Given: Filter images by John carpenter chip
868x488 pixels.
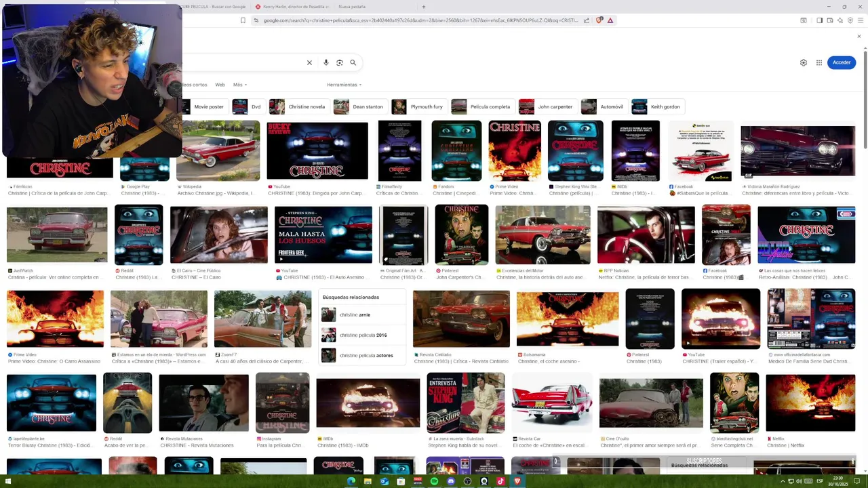Looking at the screenshot, I should [x=548, y=106].
